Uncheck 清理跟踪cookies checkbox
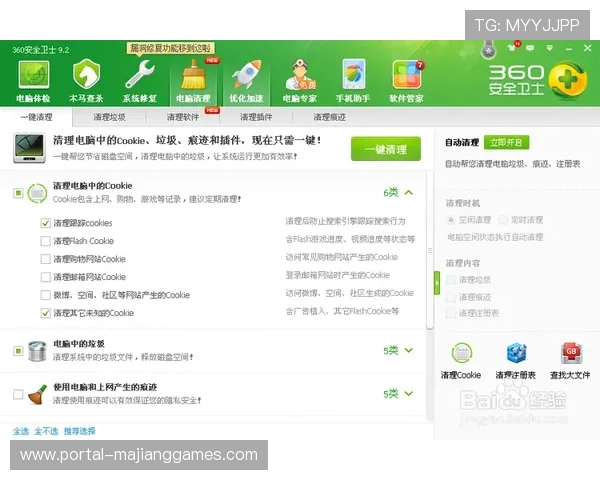Image resolution: width=600 pixels, height=480 pixels. [x=46, y=223]
